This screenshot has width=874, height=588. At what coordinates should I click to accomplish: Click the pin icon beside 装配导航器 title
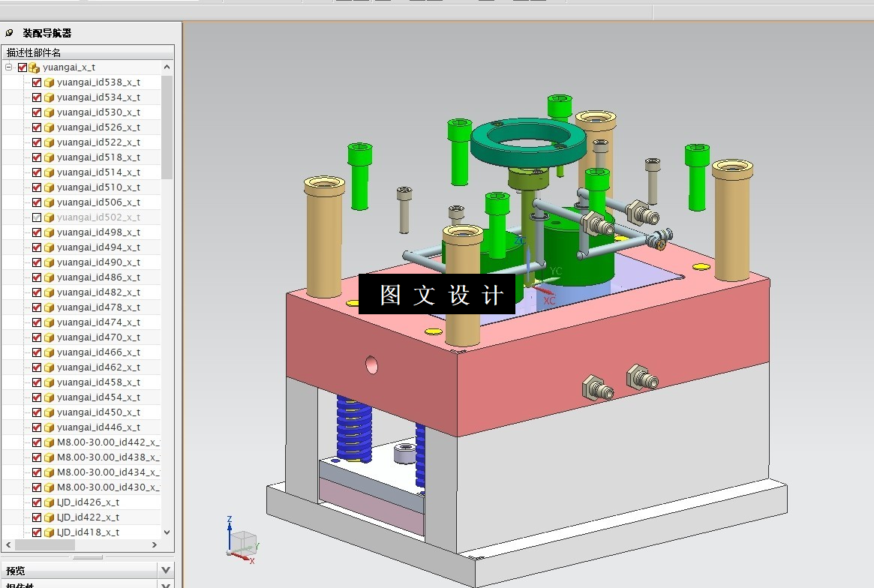point(9,33)
